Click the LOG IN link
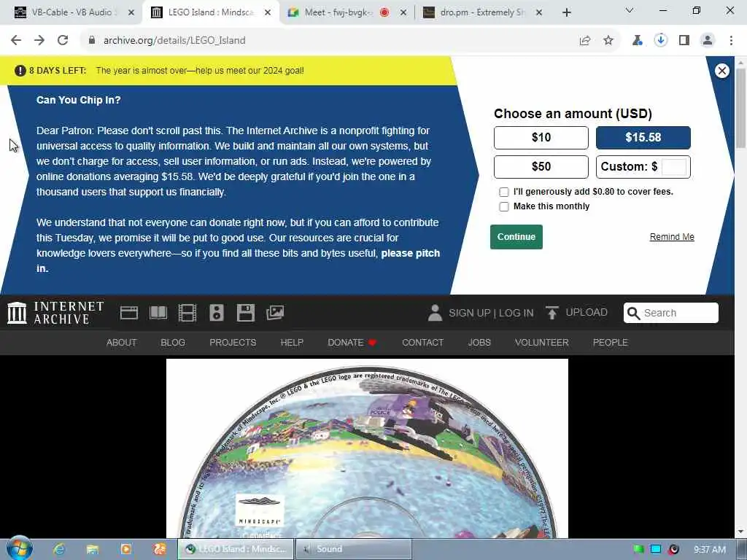The width and height of the screenshot is (747, 560). point(516,313)
